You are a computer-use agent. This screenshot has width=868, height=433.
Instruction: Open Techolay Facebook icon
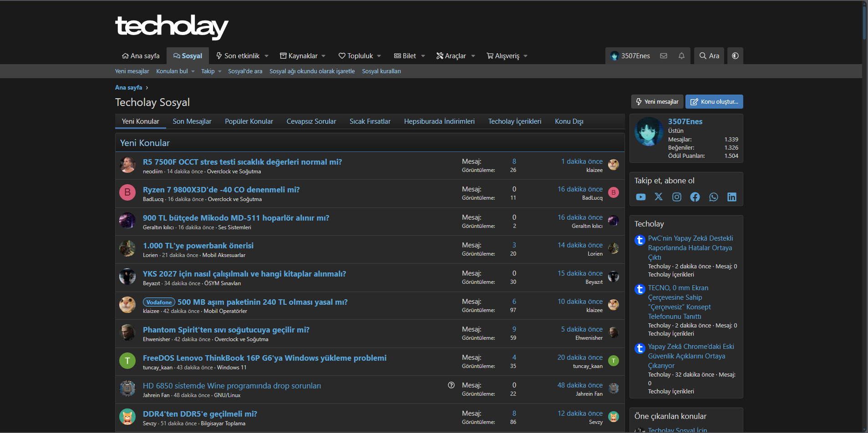[695, 197]
